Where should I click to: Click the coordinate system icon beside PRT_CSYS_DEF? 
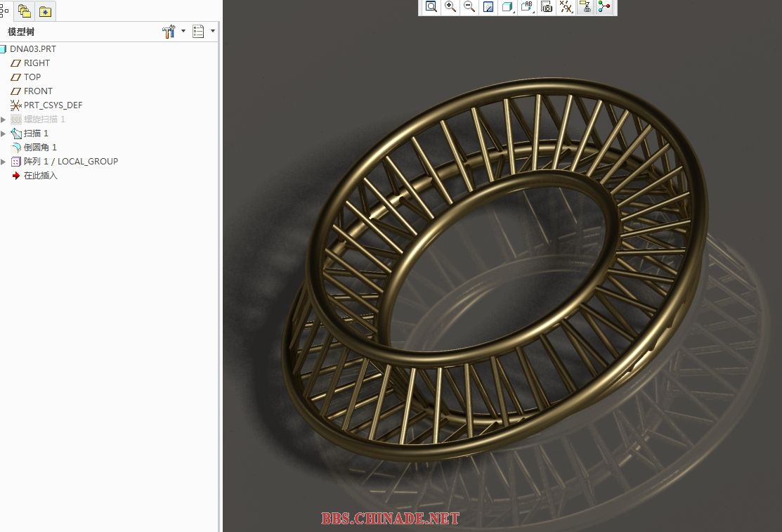pos(16,105)
